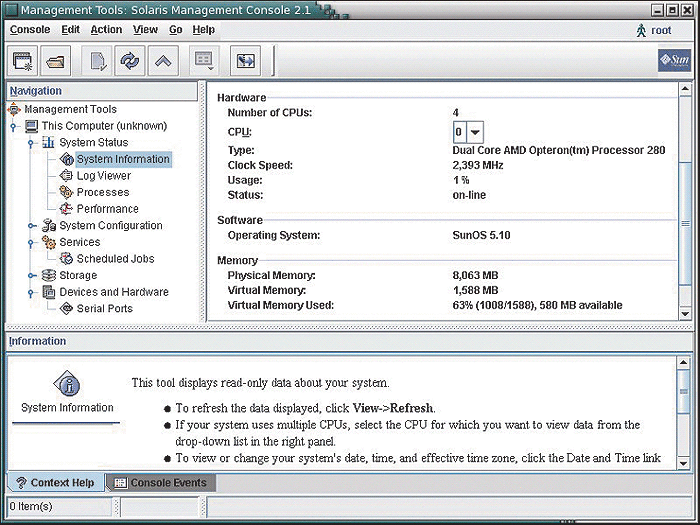Switch to the Console Events tab

click(161, 483)
